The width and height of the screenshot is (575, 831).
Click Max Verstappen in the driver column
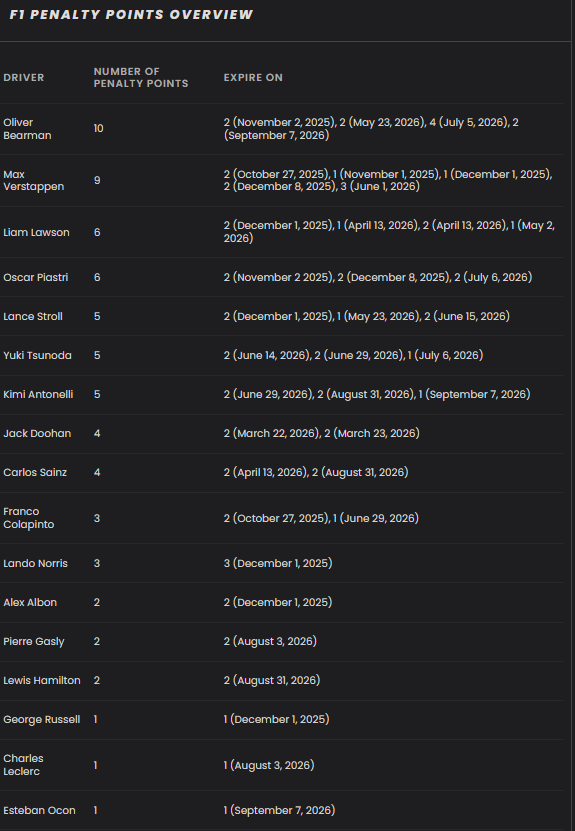[33, 180]
